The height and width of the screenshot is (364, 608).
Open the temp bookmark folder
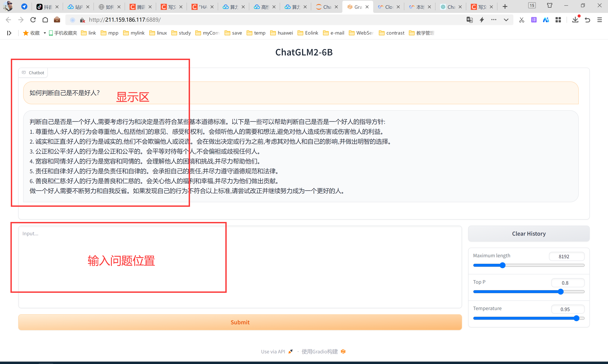256,33
